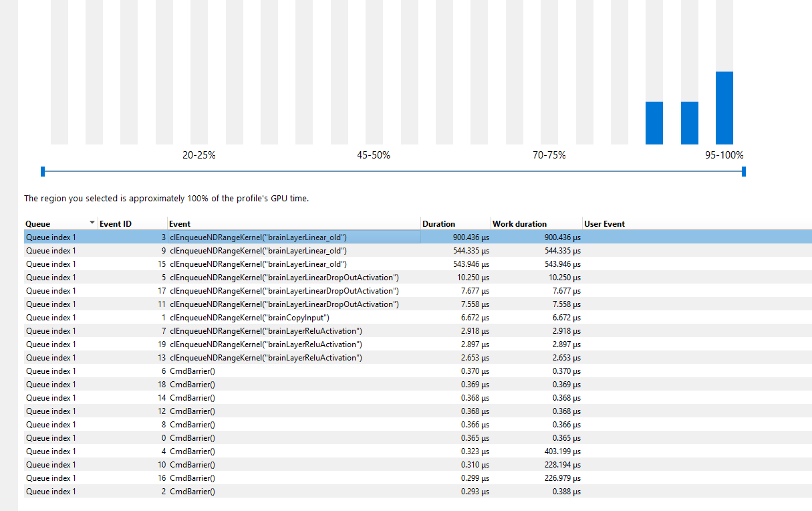Click the 900.436 µs Duration cell
This screenshot has width=812, height=511.
(x=466, y=237)
